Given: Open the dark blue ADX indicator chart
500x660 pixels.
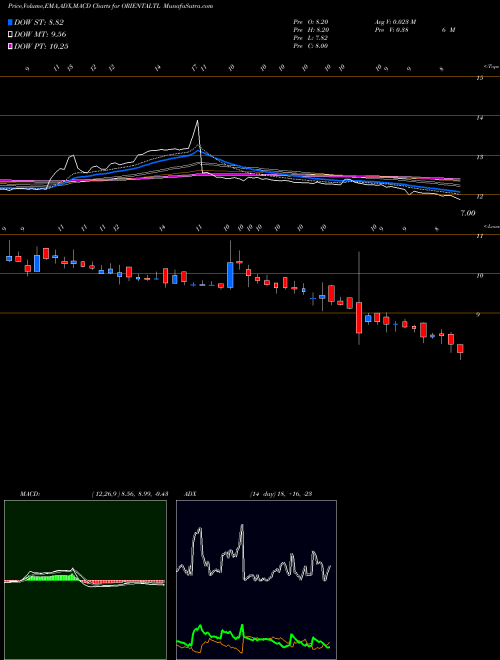Looking at the screenshot, I should pos(256,580).
